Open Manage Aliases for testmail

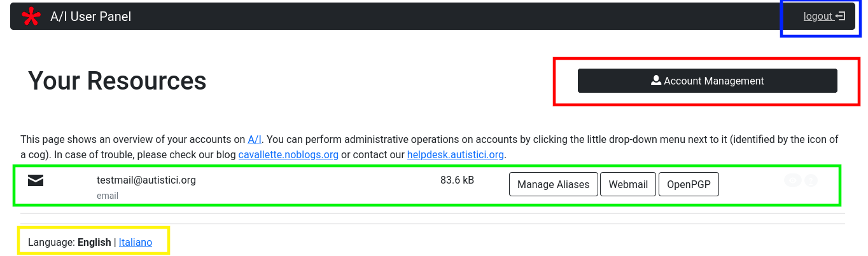[553, 184]
